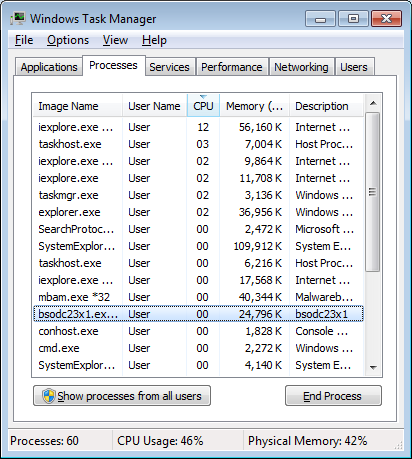Select the Processes tab
The height and width of the screenshot is (459, 412).
(113, 65)
